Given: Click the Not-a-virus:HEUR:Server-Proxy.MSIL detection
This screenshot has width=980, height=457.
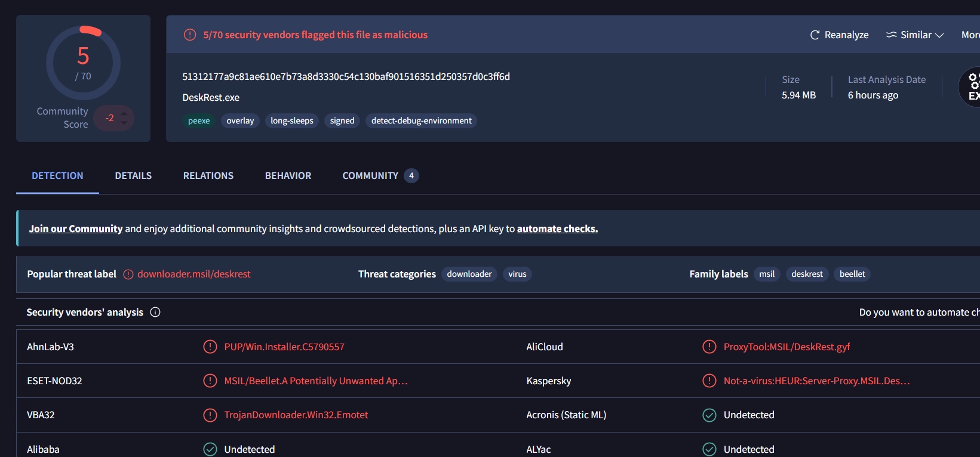Looking at the screenshot, I should pyautogui.click(x=816, y=381).
